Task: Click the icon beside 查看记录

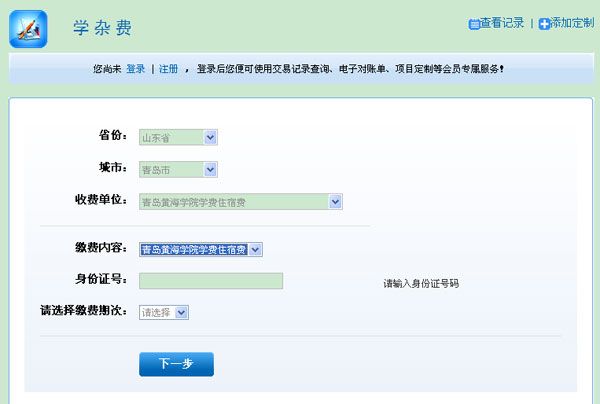Action: 474,23
